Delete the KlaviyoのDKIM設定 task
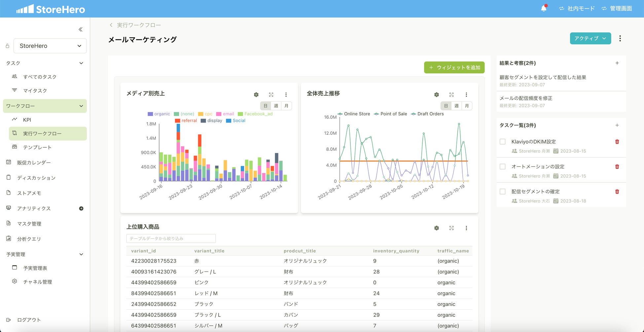 (x=617, y=142)
